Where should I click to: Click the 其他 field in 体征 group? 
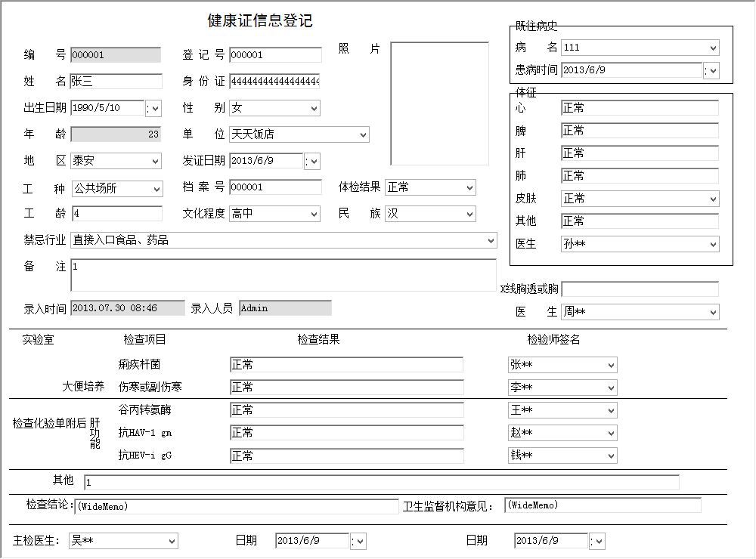(x=640, y=221)
